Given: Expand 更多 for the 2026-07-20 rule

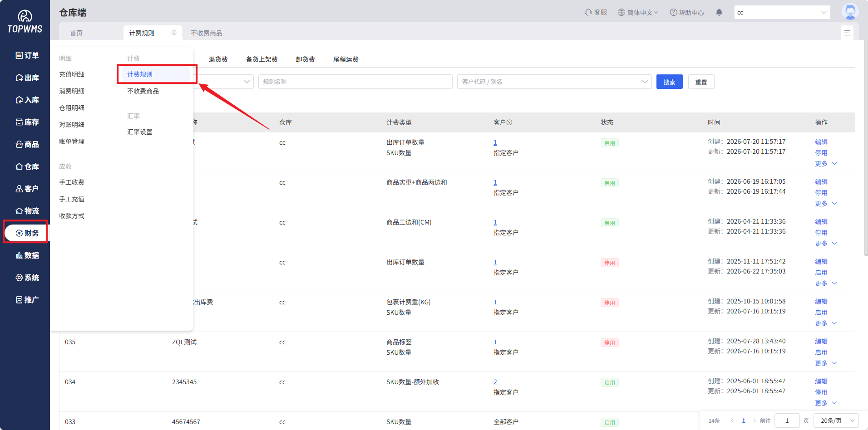Looking at the screenshot, I should (826, 163).
